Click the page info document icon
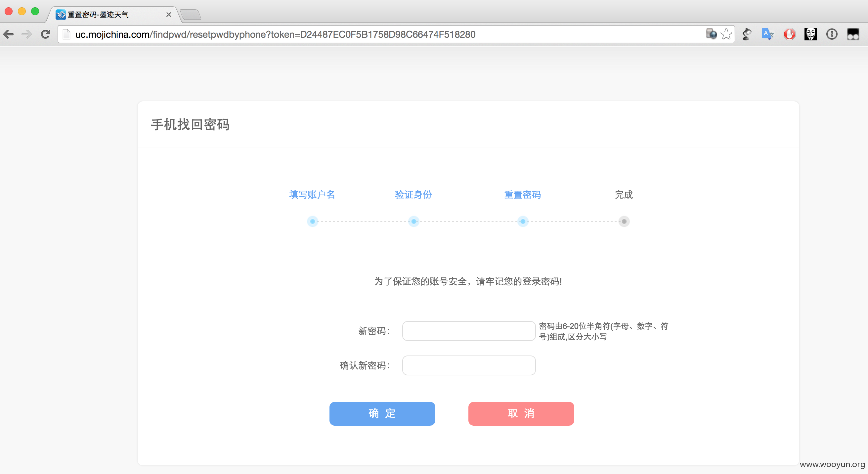 [66, 34]
